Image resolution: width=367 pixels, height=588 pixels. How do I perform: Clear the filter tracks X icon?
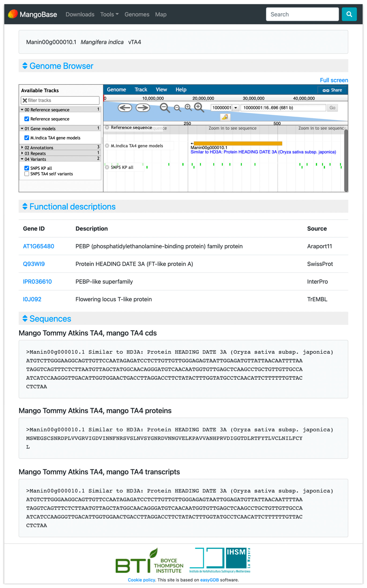click(x=25, y=100)
